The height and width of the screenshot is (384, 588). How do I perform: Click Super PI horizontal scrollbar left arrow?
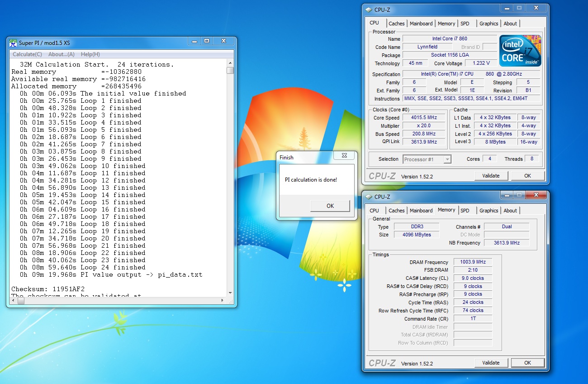pos(13,300)
